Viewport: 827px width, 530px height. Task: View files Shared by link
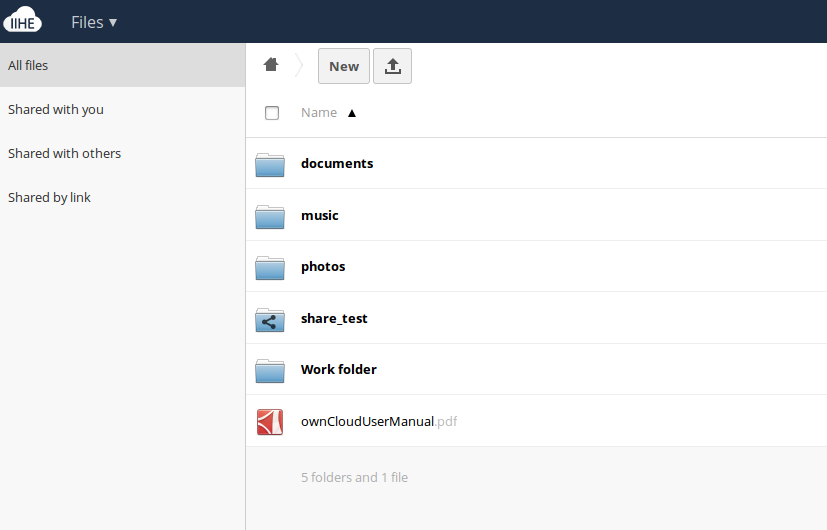coord(49,198)
